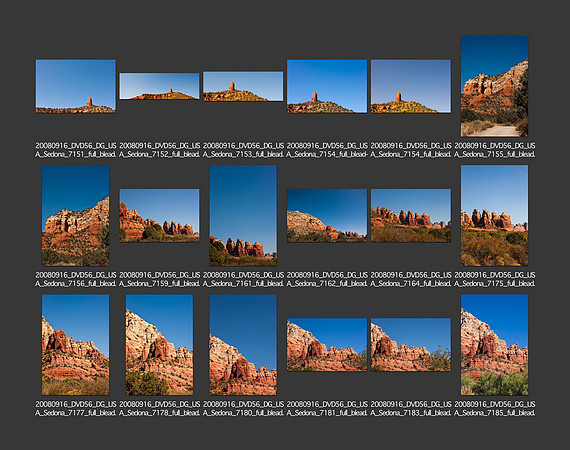The image size is (570, 450).
Task: Click the filename label ending Sedona_7151_full_bleed
Action: tap(76, 150)
